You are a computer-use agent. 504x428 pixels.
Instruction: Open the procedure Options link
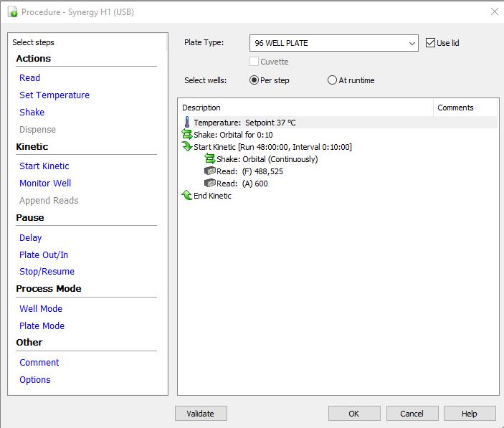pyautogui.click(x=34, y=380)
